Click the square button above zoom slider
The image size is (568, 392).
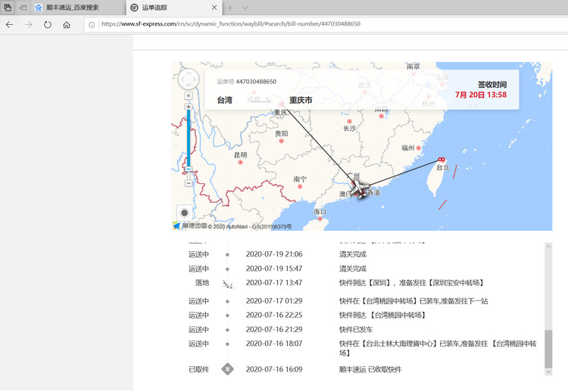point(189,95)
